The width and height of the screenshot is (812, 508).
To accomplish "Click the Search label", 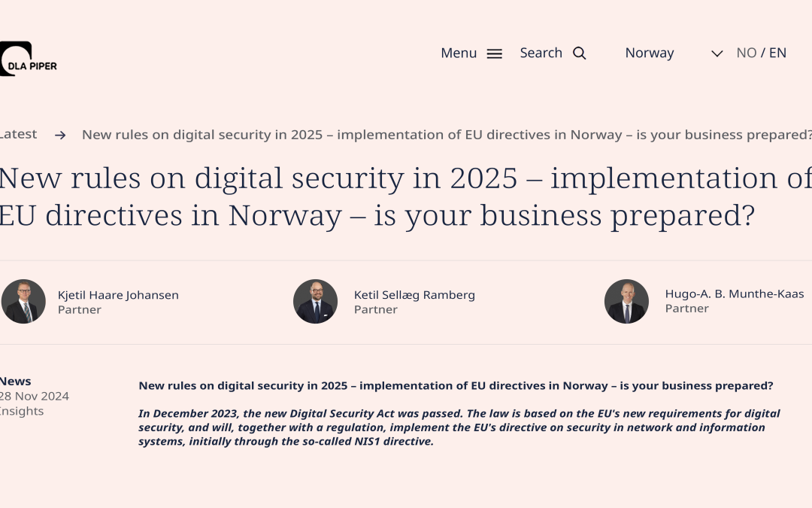I will click(541, 53).
